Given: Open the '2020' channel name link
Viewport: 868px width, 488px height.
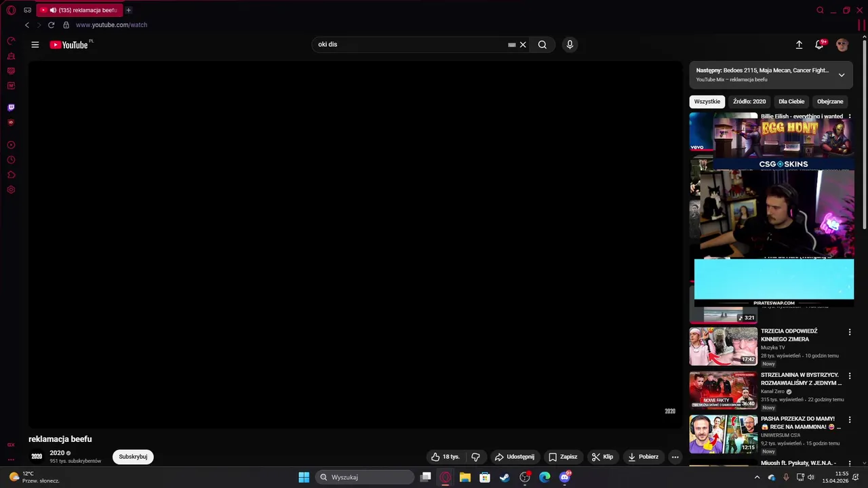Looking at the screenshot, I should coord(57,453).
